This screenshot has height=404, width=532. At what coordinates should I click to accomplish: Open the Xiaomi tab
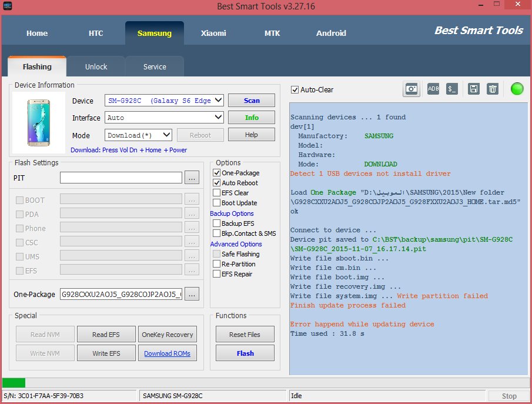[213, 34]
